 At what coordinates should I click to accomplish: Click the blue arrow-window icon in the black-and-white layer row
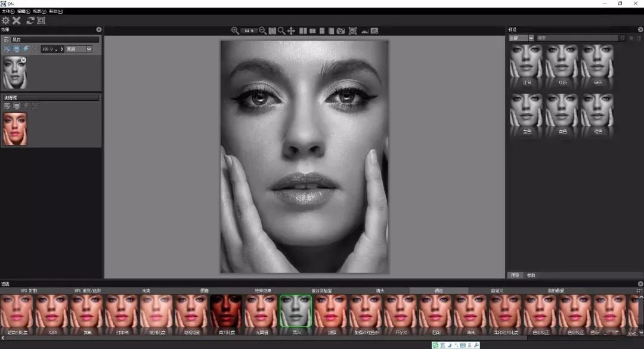coord(7,49)
